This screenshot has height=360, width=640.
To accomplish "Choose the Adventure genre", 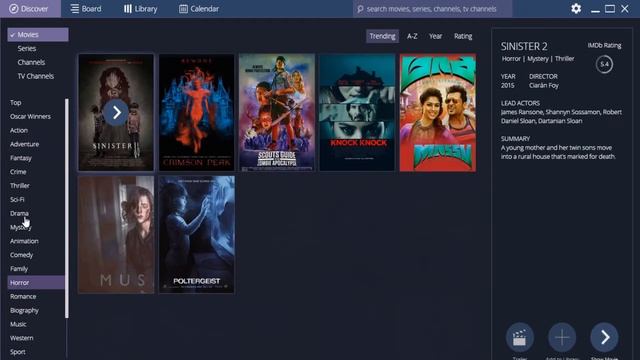I will coord(24,144).
